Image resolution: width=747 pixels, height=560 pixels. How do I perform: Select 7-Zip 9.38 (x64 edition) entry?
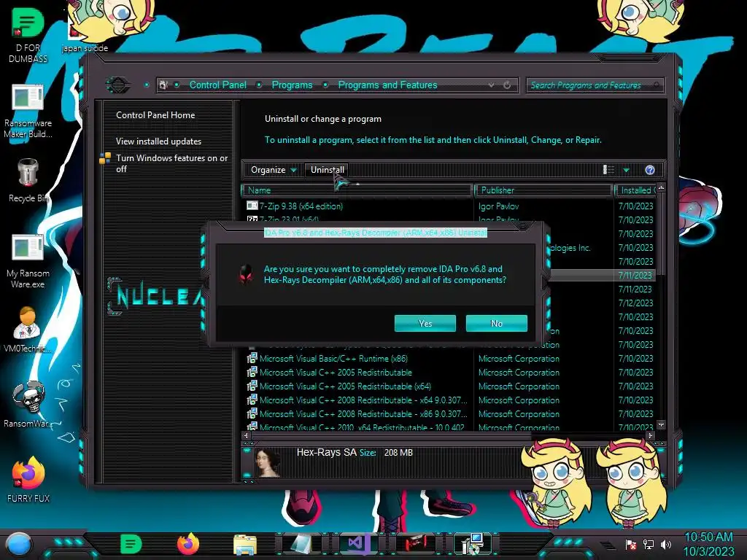pyautogui.click(x=301, y=206)
